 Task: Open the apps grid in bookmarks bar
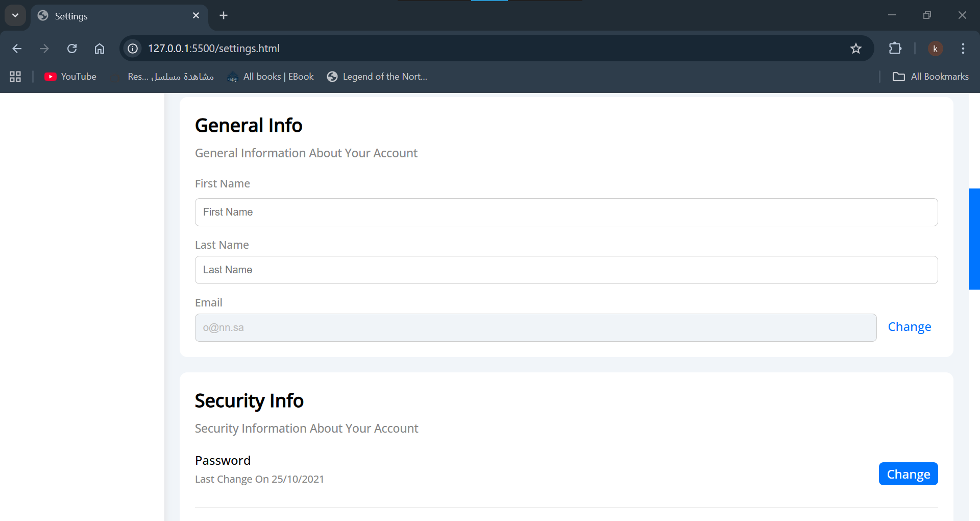(15, 77)
